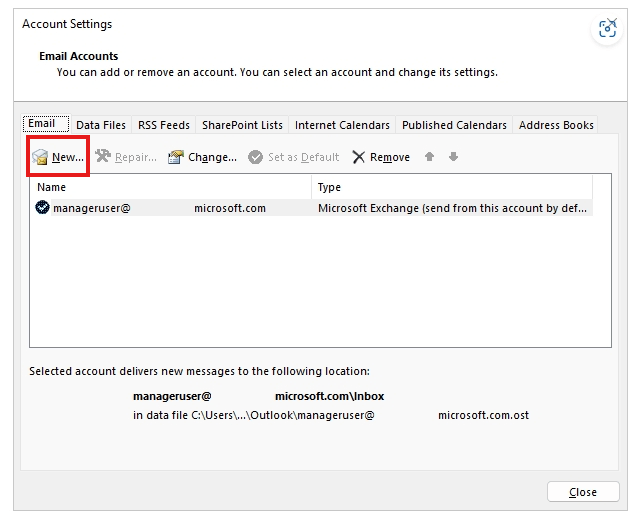Click the Remove label text
Image resolution: width=641 pixels, height=520 pixels.
(390, 157)
